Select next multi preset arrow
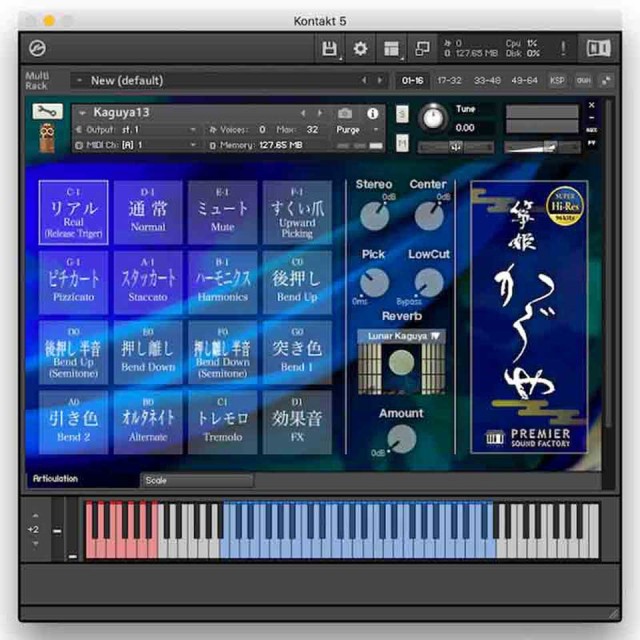Image resolution: width=640 pixels, height=640 pixels. click(380, 80)
